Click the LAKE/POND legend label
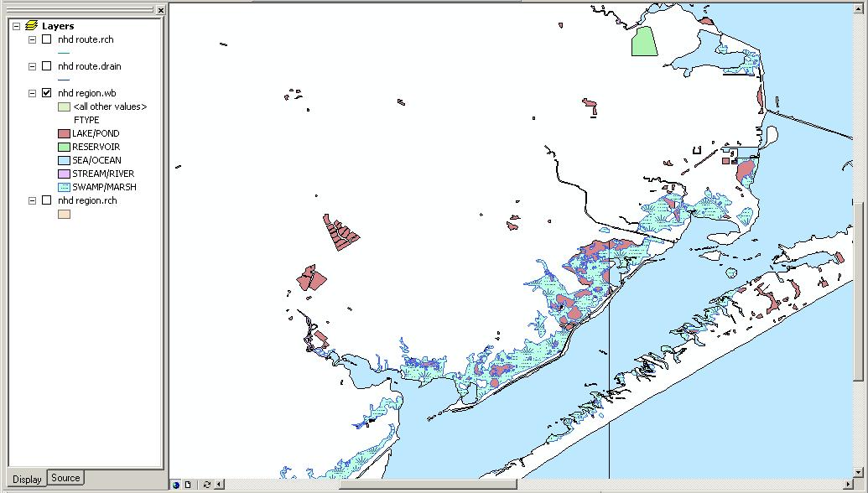The image size is (868, 493). [x=96, y=133]
